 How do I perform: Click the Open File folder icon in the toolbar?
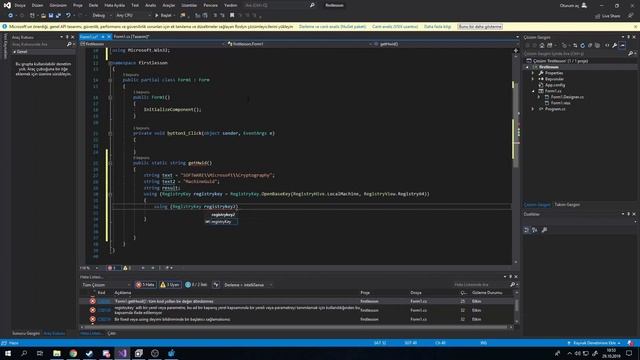click(43, 16)
